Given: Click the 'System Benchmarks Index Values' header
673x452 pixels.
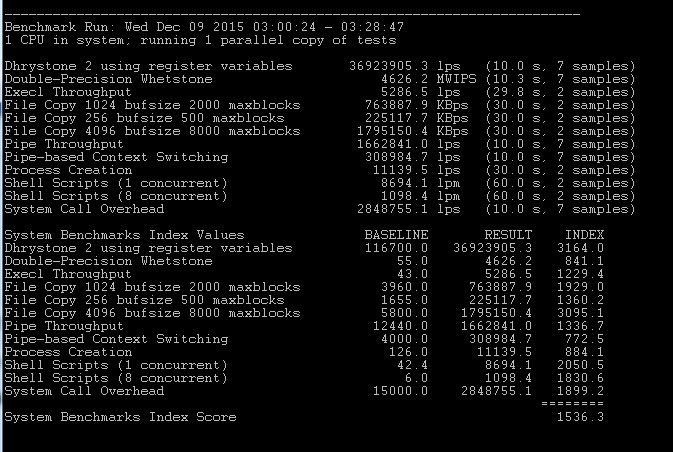Looking at the screenshot, I should (x=124, y=235).
